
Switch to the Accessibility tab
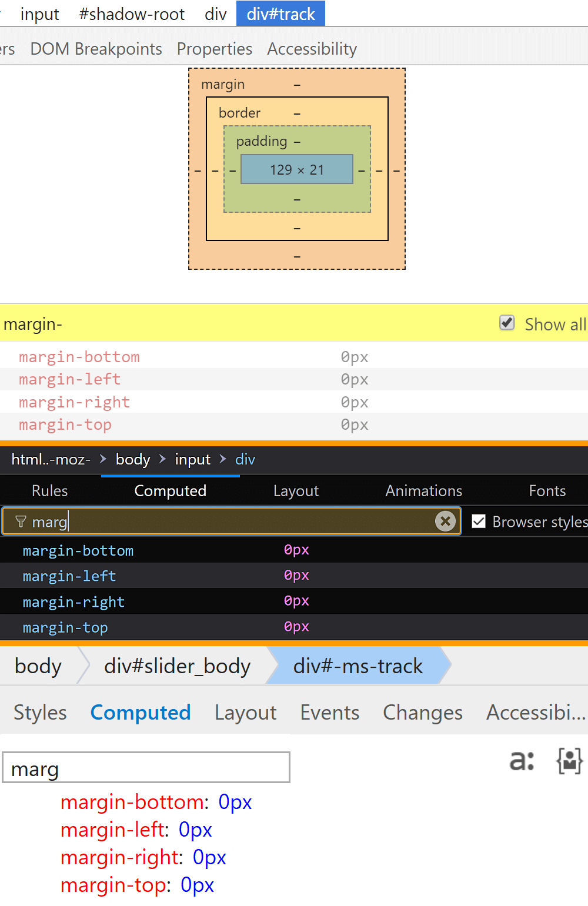pyautogui.click(x=312, y=49)
